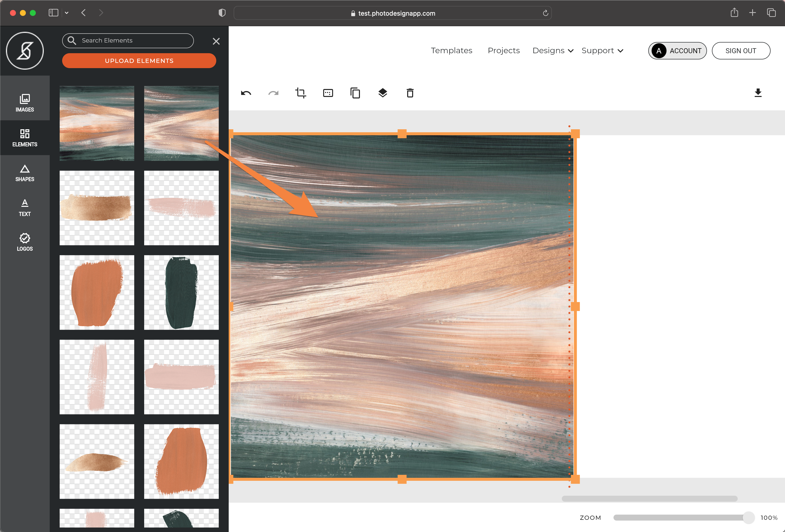785x532 pixels.
Task: Click the canvas horizontal scrollbar
Action: [649, 498]
